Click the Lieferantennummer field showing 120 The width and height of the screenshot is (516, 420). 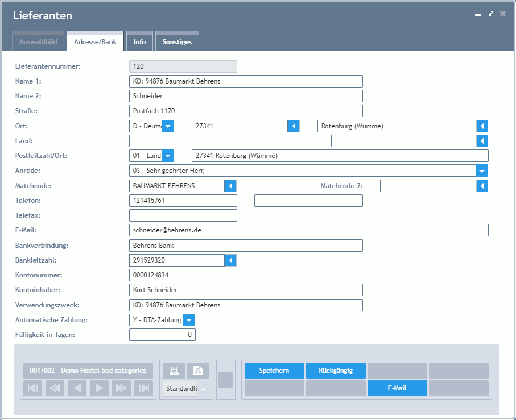click(x=183, y=66)
